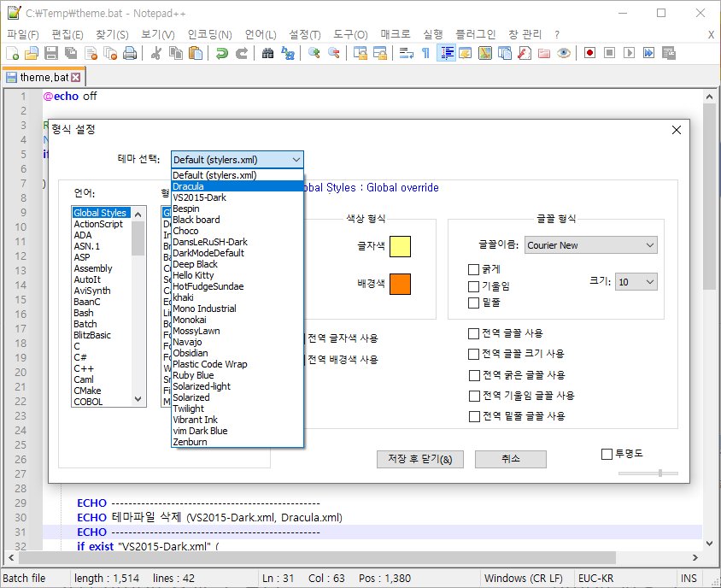Toggle synchronized vertical scrolling icon
The height and width of the screenshot is (588, 721).
360,53
